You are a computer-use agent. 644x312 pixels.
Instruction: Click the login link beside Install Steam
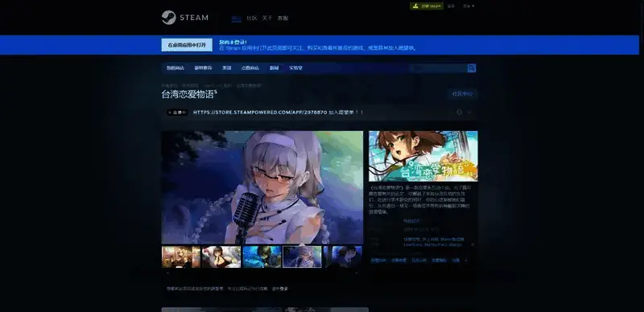click(x=451, y=6)
